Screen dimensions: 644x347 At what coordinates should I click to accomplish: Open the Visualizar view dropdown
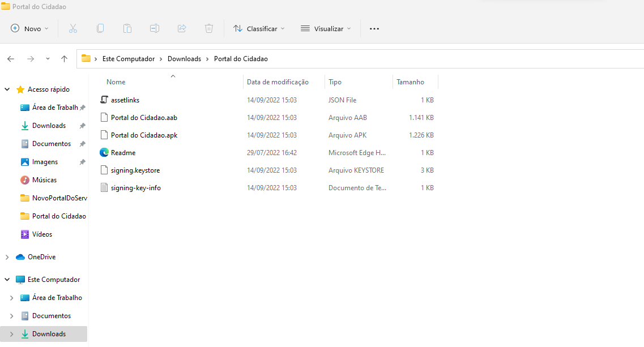[326, 28]
